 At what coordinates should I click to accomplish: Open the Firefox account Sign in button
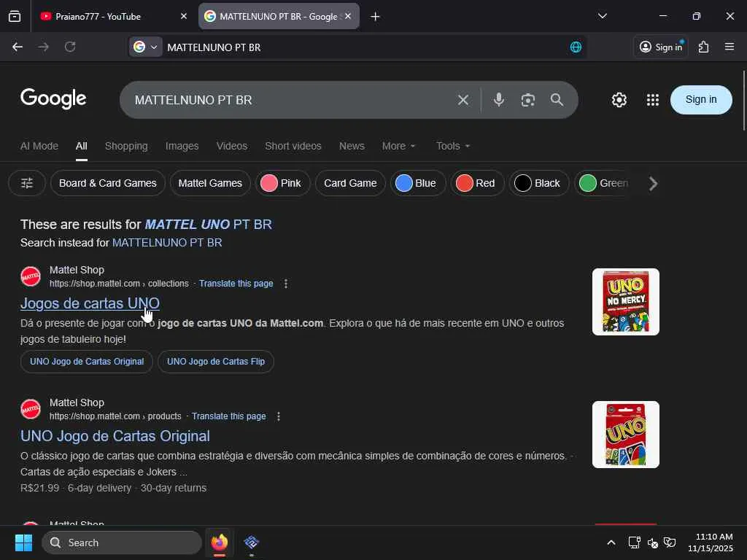point(661,47)
